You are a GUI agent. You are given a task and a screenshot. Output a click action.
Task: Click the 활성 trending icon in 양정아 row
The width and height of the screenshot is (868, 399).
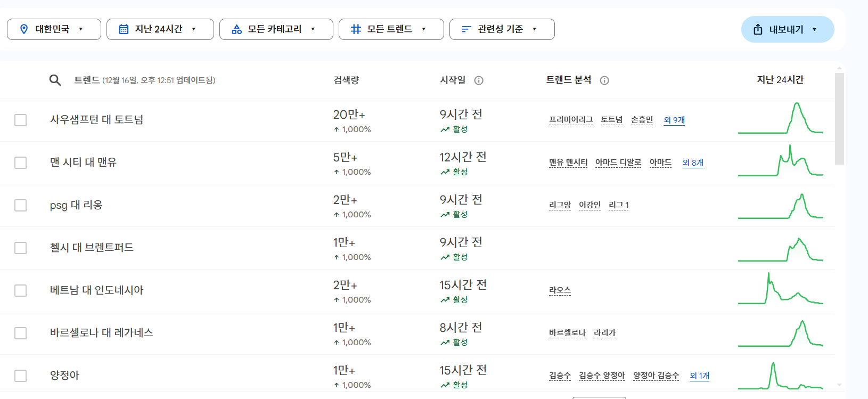coord(445,385)
